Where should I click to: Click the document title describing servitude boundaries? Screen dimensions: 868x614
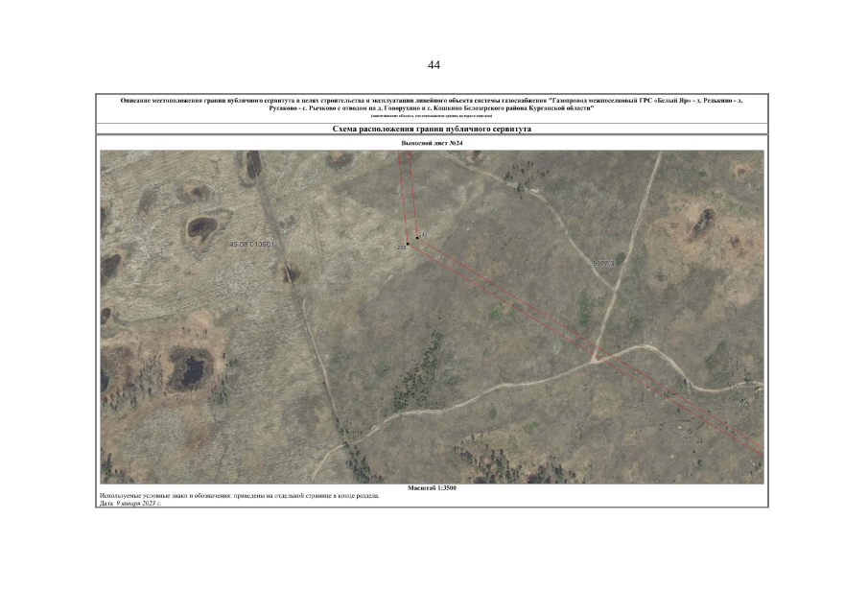(x=432, y=104)
